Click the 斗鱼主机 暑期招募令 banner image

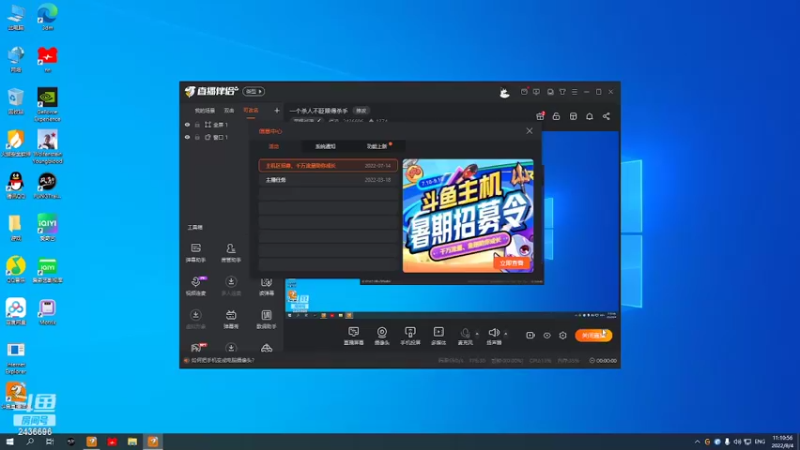pos(468,215)
